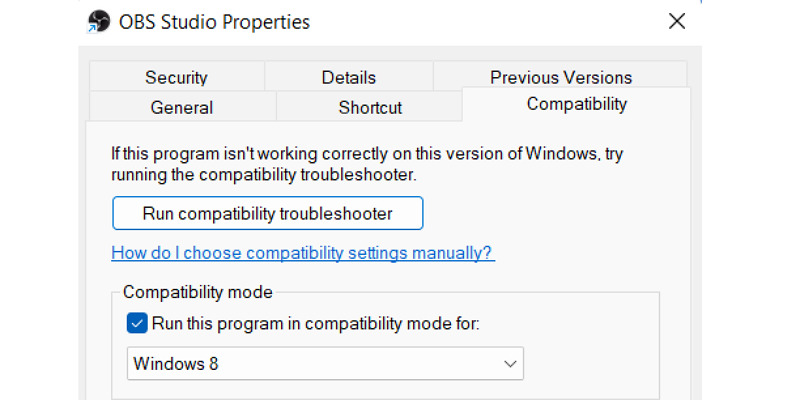
Task: Click the blue checkmark in compatibility checkbox
Action: coord(137,323)
